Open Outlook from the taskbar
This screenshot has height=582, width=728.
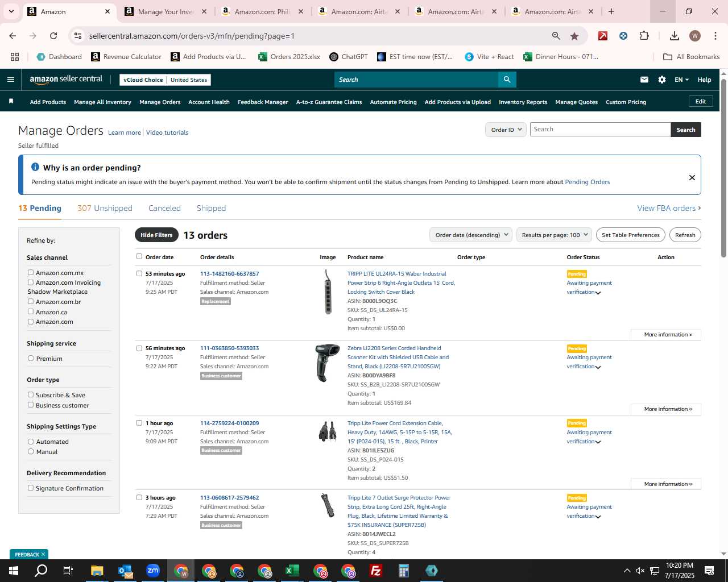(x=125, y=571)
